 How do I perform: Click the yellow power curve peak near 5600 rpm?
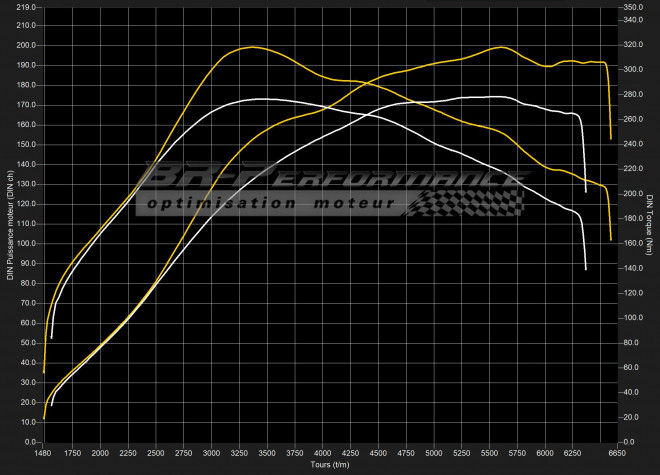point(502,47)
